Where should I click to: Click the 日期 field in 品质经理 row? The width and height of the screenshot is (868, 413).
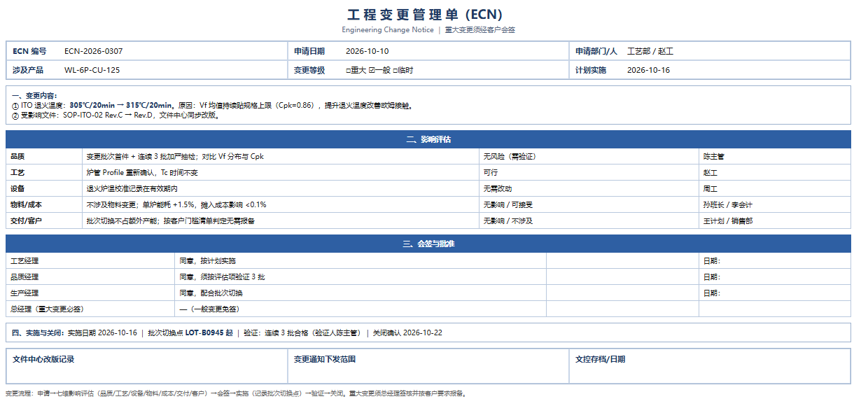775,276
